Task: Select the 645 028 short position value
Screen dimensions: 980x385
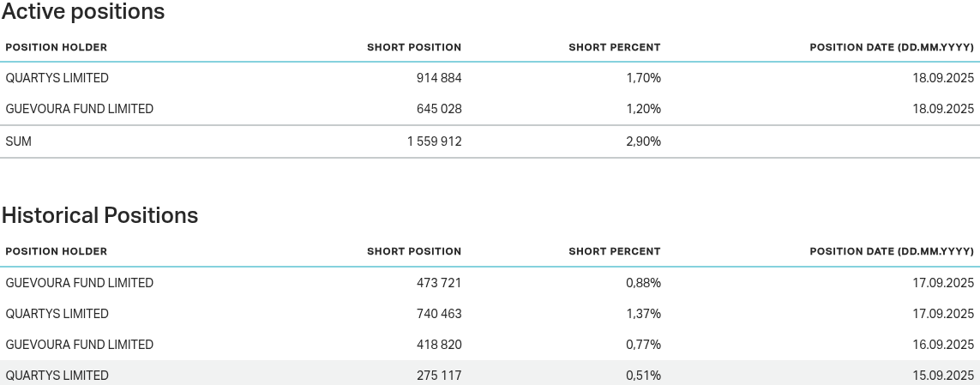Action: (439, 109)
